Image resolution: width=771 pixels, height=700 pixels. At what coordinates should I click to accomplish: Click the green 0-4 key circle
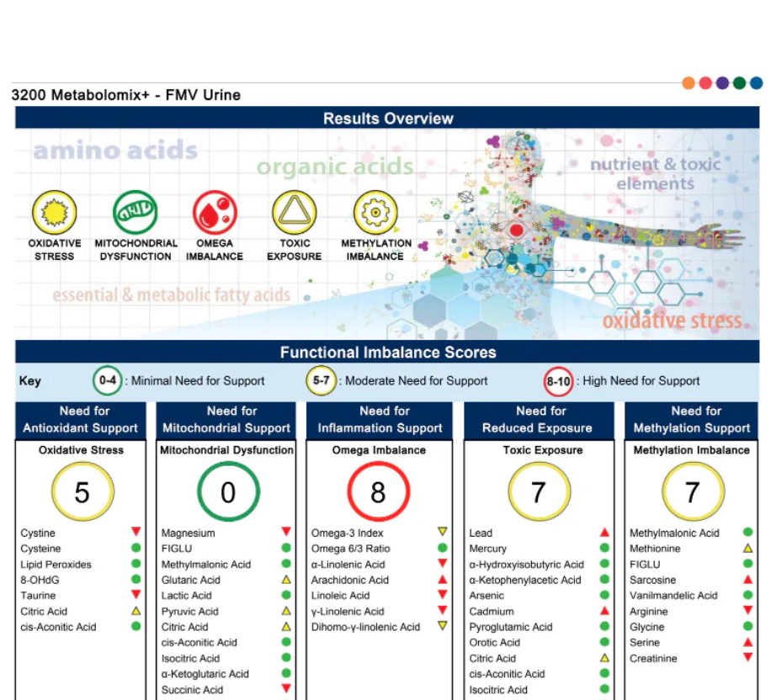[x=108, y=381]
